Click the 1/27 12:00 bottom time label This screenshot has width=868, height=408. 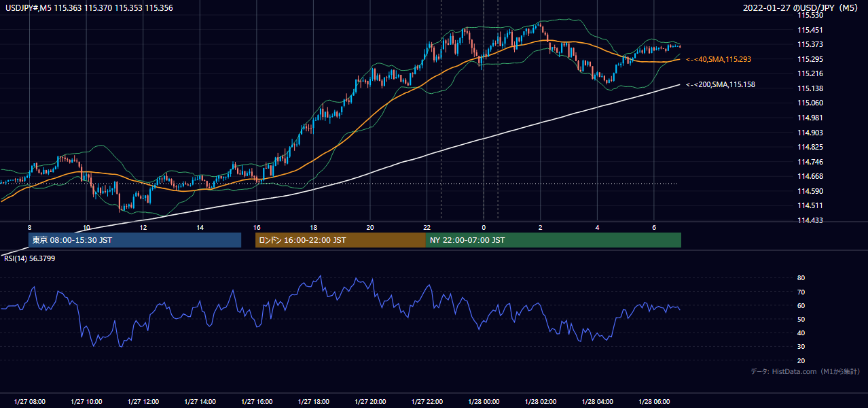click(143, 402)
